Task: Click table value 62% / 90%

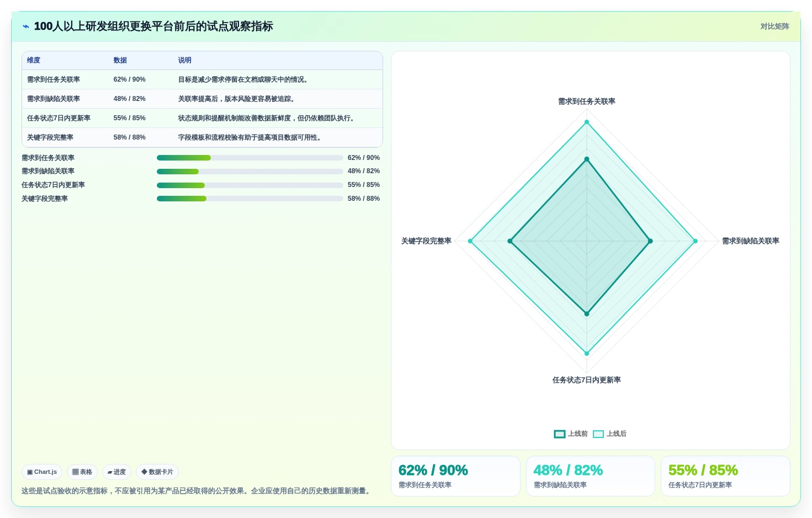Action: coord(130,80)
